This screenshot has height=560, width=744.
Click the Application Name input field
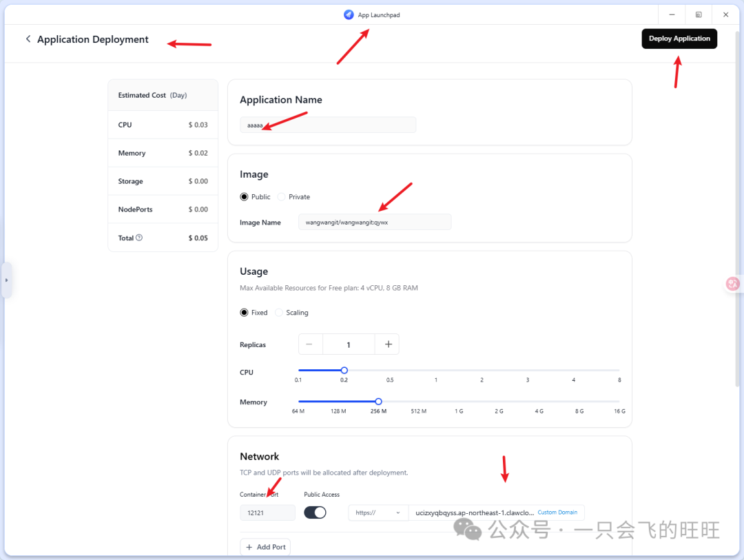(328, 125)
